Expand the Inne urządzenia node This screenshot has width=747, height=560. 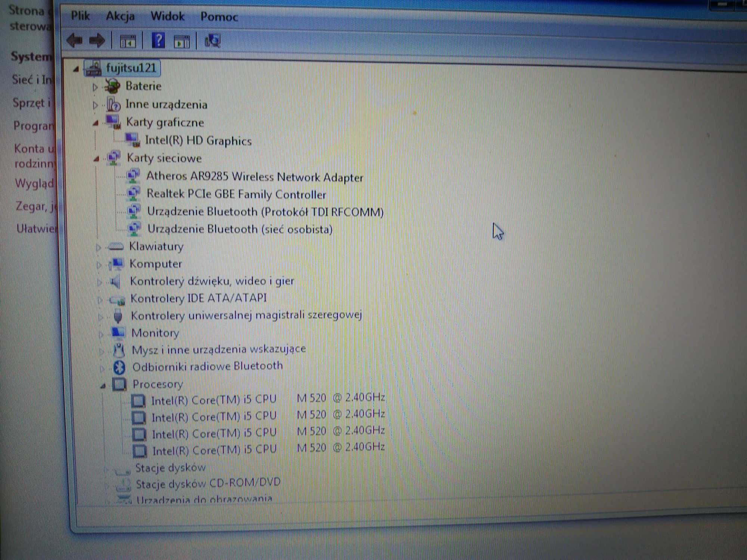pyautogui.click(x=95, y=105)
